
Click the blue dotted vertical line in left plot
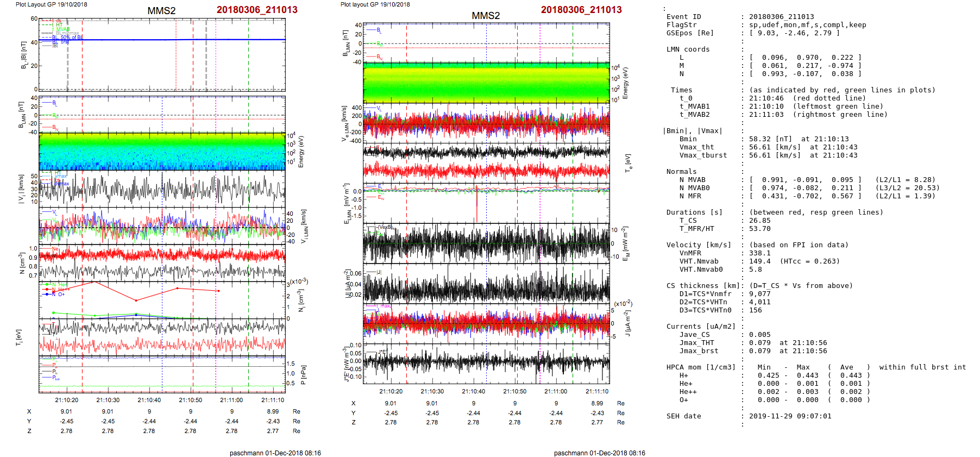pos(162,245)
